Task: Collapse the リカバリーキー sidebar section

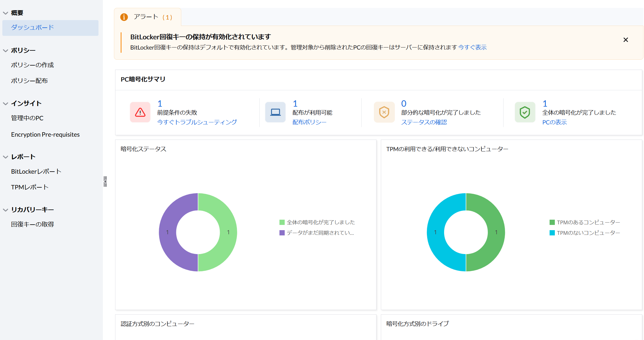Action: (6, 210)
